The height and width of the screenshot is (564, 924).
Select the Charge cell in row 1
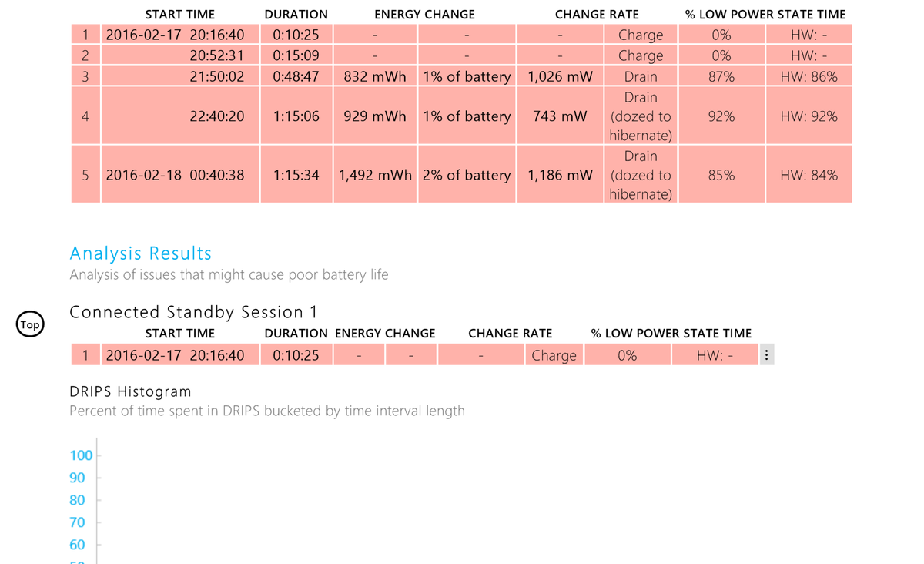pyautogui.click(x=641, y=34)
